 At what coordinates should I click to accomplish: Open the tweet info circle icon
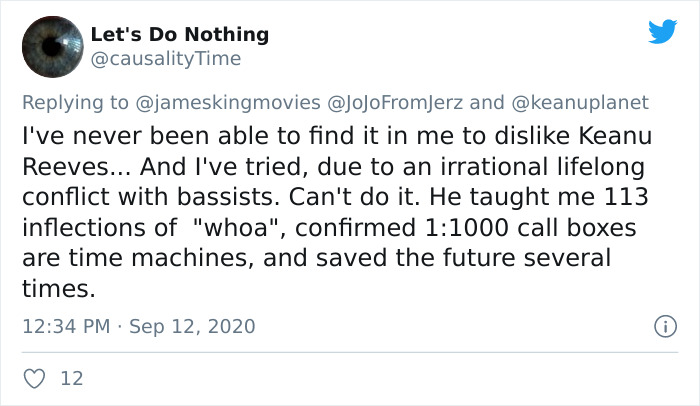(660, 326)
